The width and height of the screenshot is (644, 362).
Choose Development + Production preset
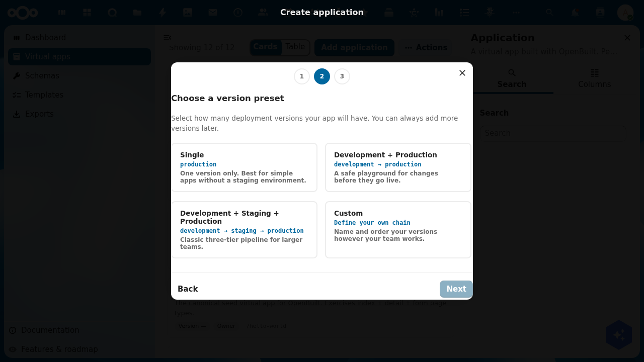pos(398,167)
